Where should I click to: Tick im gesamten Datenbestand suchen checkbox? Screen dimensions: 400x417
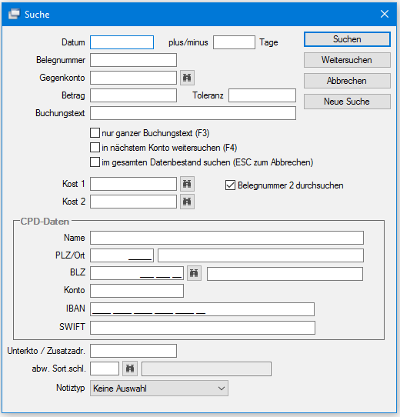click(95, 162)
